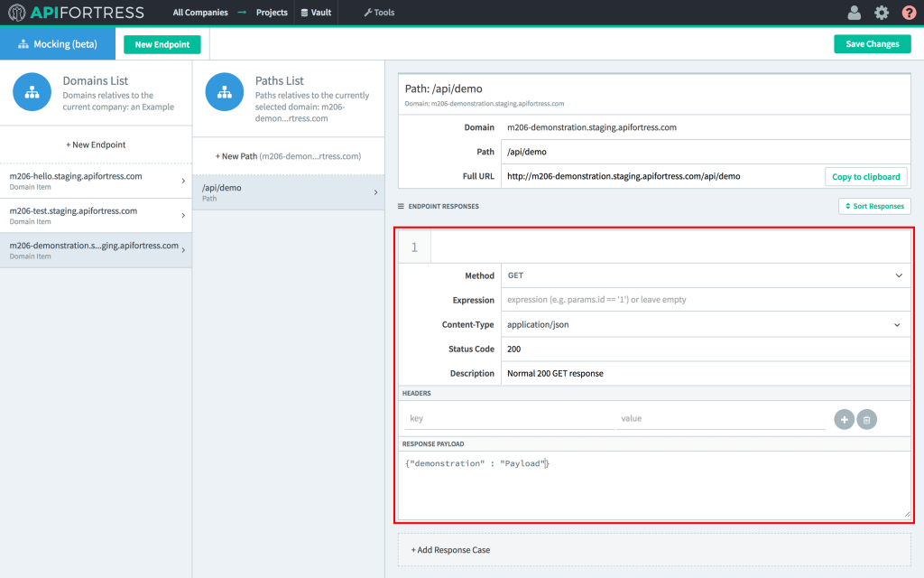Click the Save Changes button
The image size is (924, 578).
point(872,44)
